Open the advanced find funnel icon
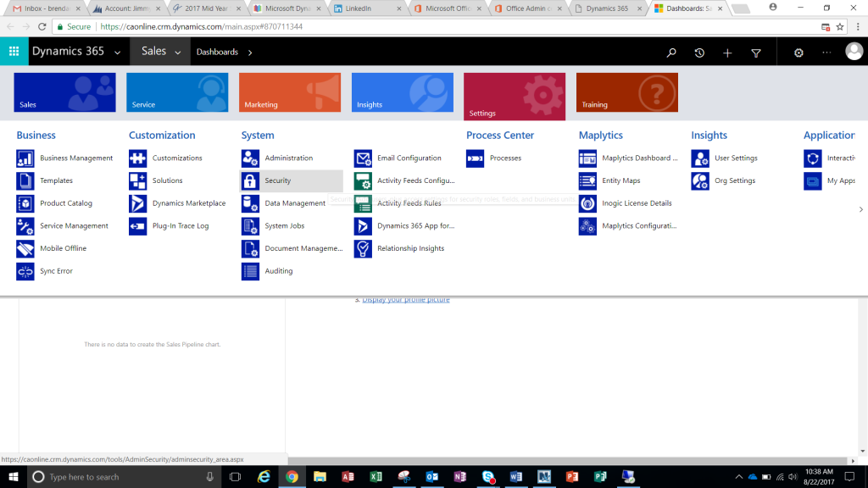 pos(755,53)
